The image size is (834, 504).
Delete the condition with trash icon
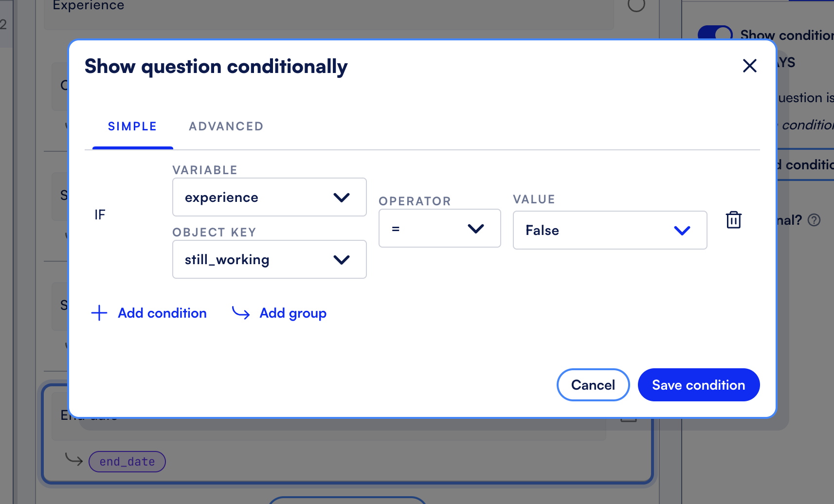pos(733,220)
